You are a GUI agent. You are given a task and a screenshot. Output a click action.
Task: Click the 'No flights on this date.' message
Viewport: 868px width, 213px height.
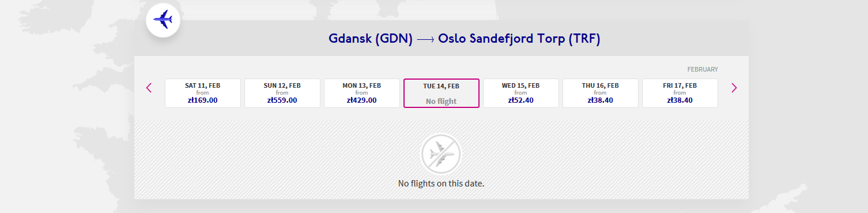point(441,184)
